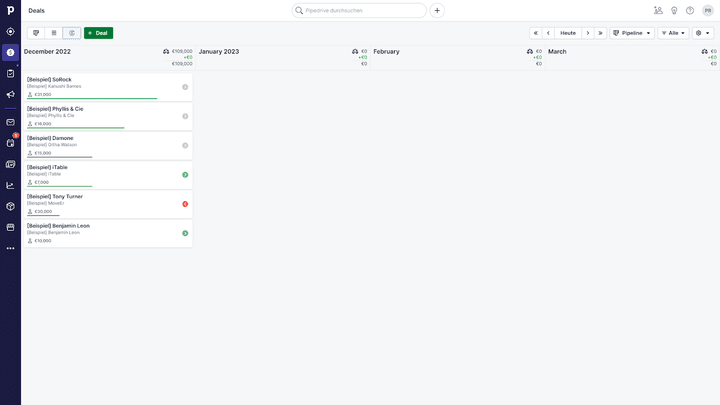Open the Pipeline dropdown
The image size is (720, 405).
click(x=632, y=33)
